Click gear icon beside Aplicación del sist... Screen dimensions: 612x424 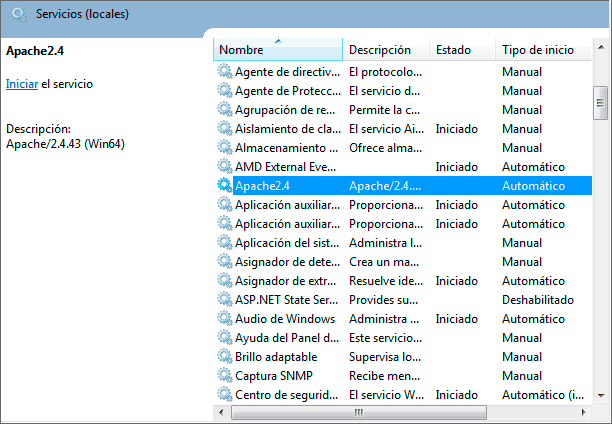(x=225, y=242)
